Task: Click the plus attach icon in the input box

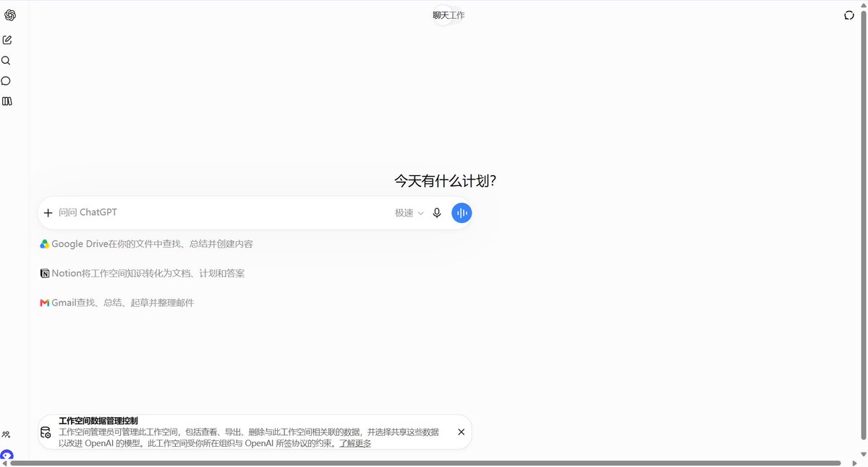Action: coord(48,213)
